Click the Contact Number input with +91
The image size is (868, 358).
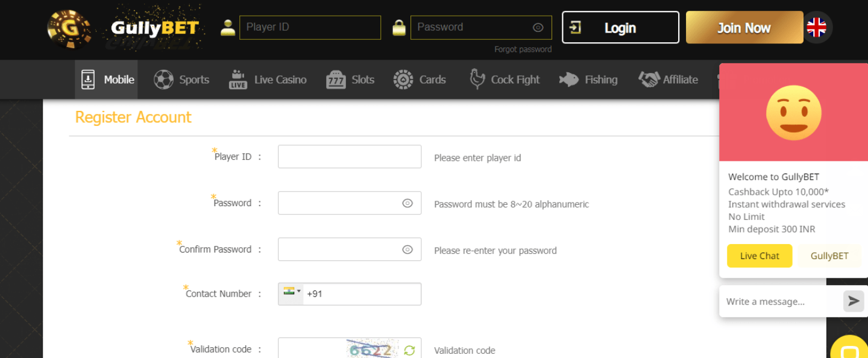[350, 294]
